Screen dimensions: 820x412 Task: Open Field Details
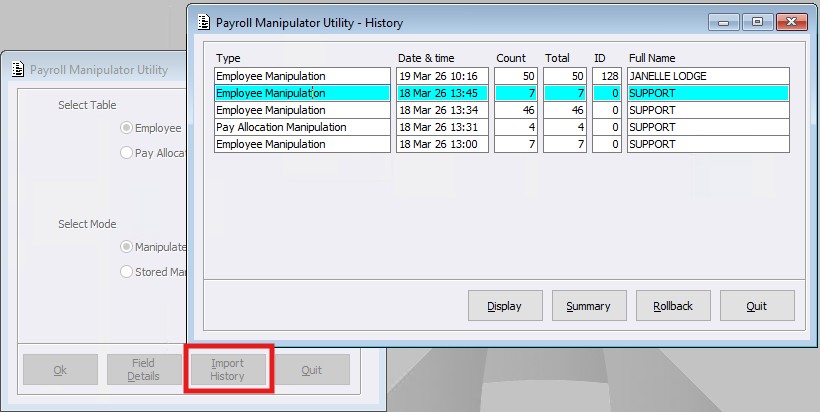click(x=143, y=370)
